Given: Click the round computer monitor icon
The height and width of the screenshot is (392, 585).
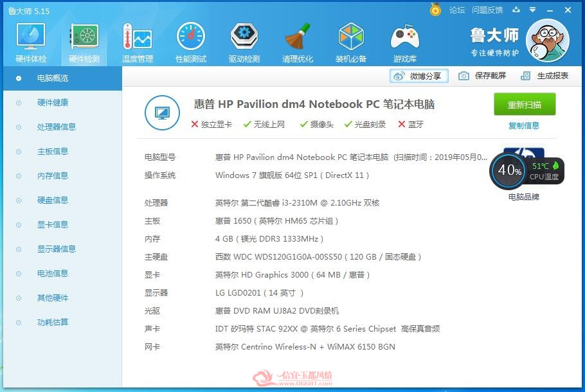Looking at the screenshot, I should coord(162,112).
